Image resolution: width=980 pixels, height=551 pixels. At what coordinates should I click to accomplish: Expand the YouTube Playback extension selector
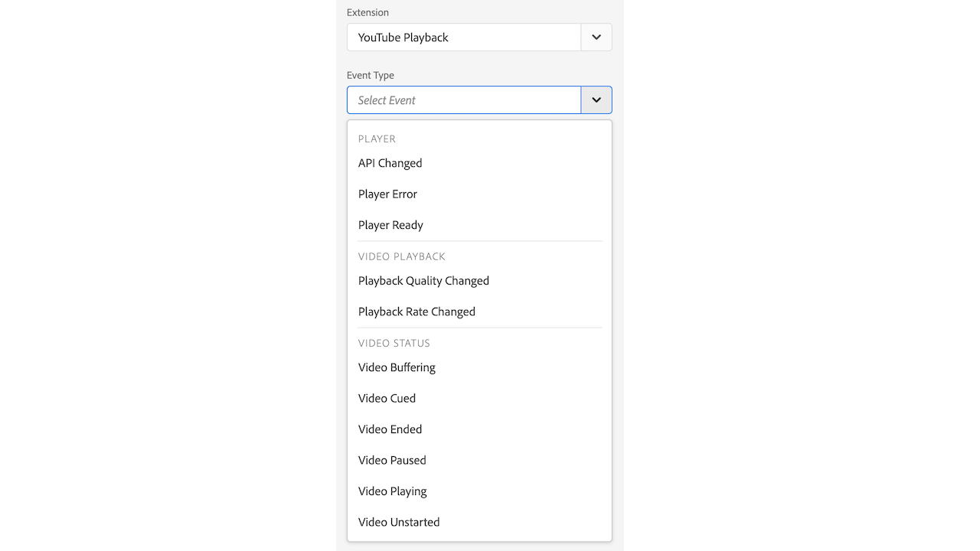point(596,37)
